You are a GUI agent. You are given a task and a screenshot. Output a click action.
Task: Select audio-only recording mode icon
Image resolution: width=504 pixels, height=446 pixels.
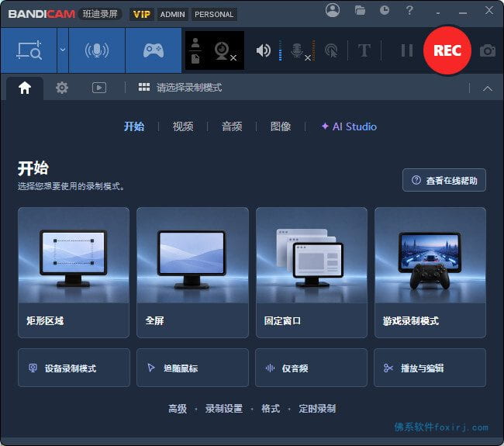point(97,50)
